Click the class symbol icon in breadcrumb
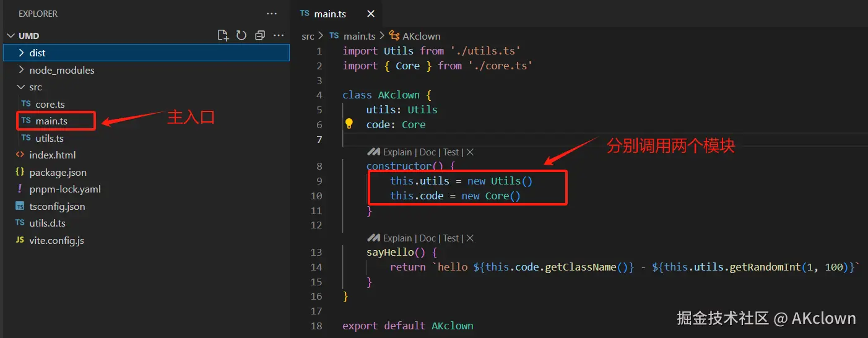Viewport: 868px width, 338px height. [394, 36]
